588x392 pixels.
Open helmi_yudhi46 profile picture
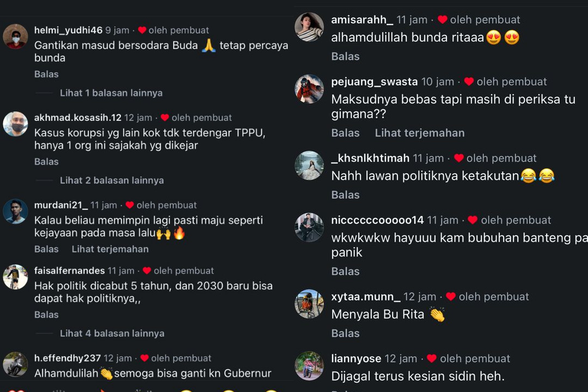tap(15, 36)
